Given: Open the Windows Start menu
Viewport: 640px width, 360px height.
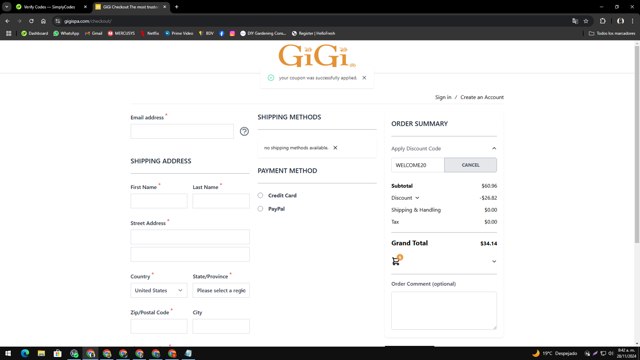Looking at the screenshot, I should pyautogui.click(x=8, y=353).
